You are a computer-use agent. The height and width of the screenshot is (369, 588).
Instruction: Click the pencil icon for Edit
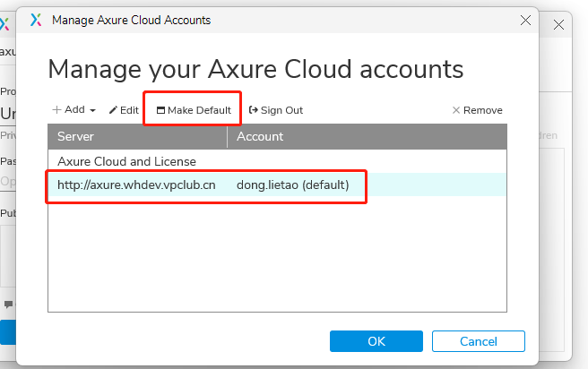coord(113,110)
